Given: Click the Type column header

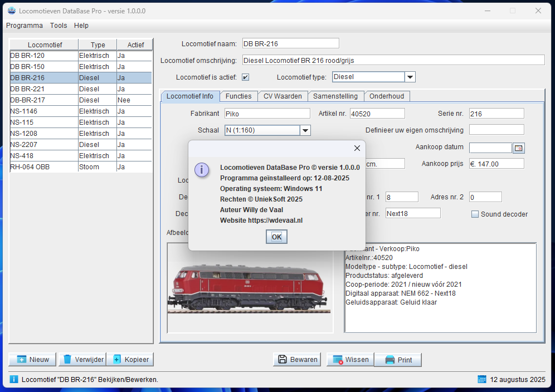Looking at the screenshot, I should coord(98,45).
